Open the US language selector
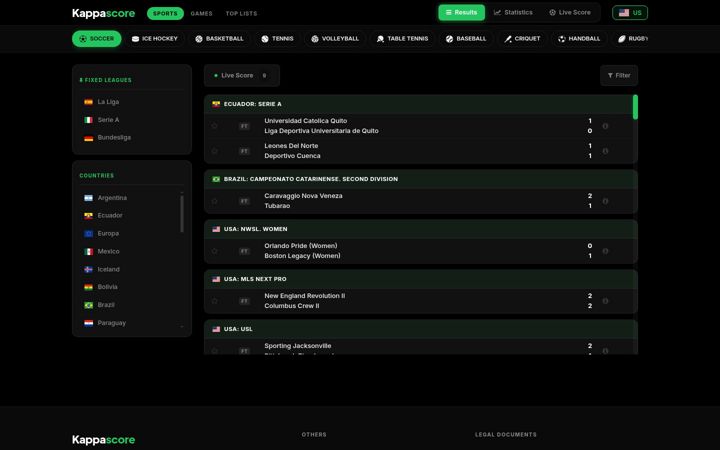This screenshot has height=450, width=720. coord(630,12)
